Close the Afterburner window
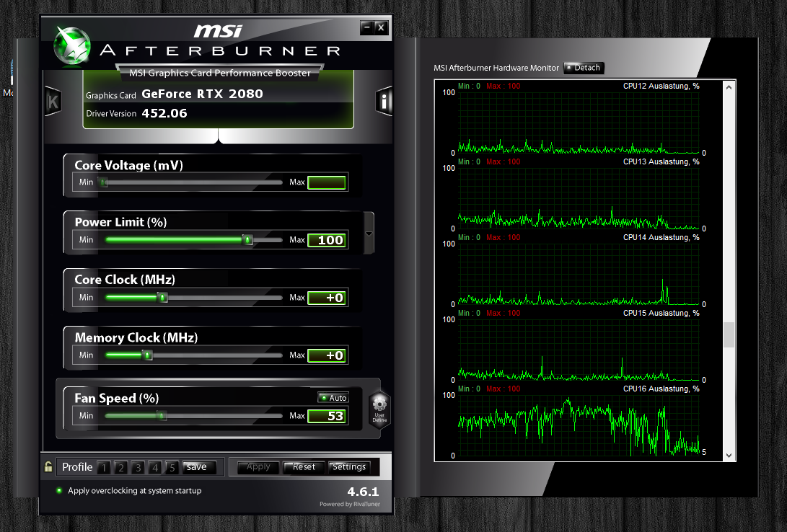Screen dimensions: 787x532 381,27
